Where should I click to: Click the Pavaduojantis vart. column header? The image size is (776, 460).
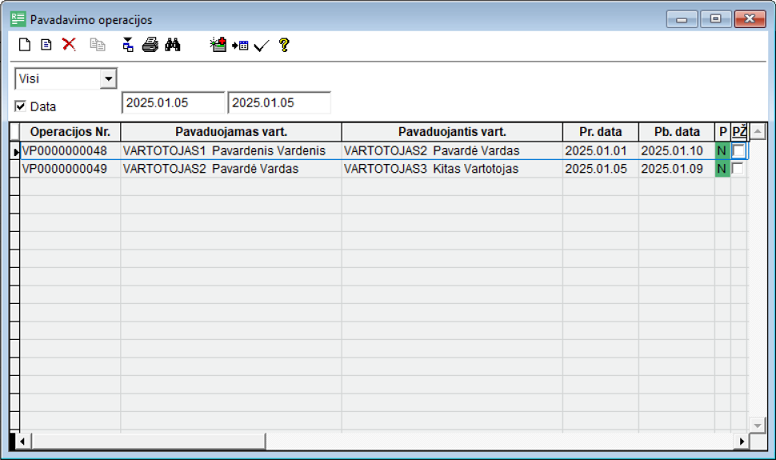[x=451, y=132]
